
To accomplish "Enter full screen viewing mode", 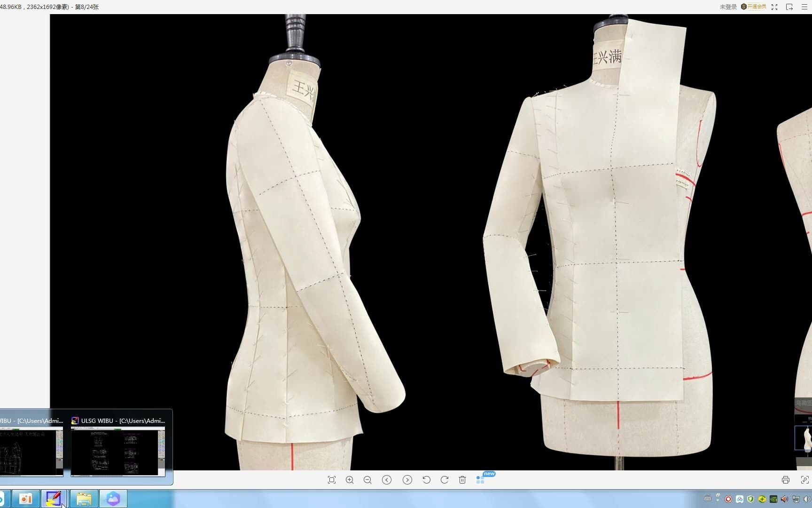I will (x=774, y=7).
